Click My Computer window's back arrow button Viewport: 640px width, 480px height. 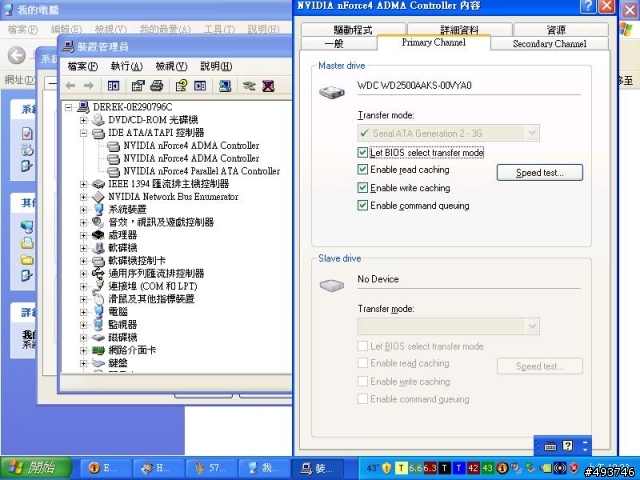pyautogui.click(x=17, y=55)
